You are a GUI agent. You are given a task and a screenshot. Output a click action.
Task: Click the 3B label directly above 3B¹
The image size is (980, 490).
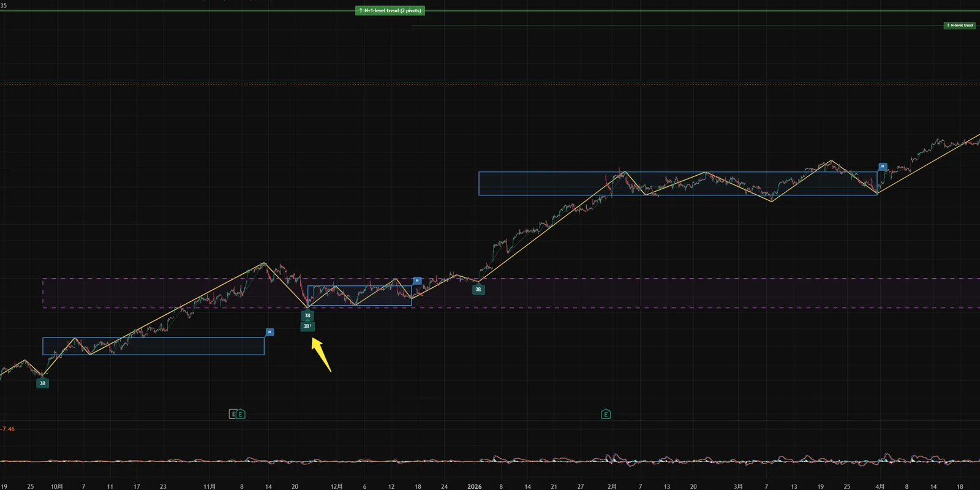click(x=307, y=316)
